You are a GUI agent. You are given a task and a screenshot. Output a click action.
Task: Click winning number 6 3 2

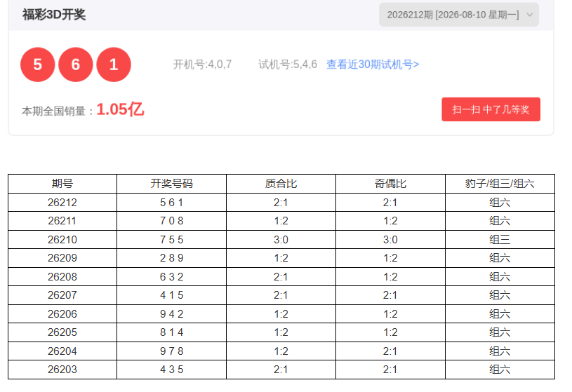point(171,277)
